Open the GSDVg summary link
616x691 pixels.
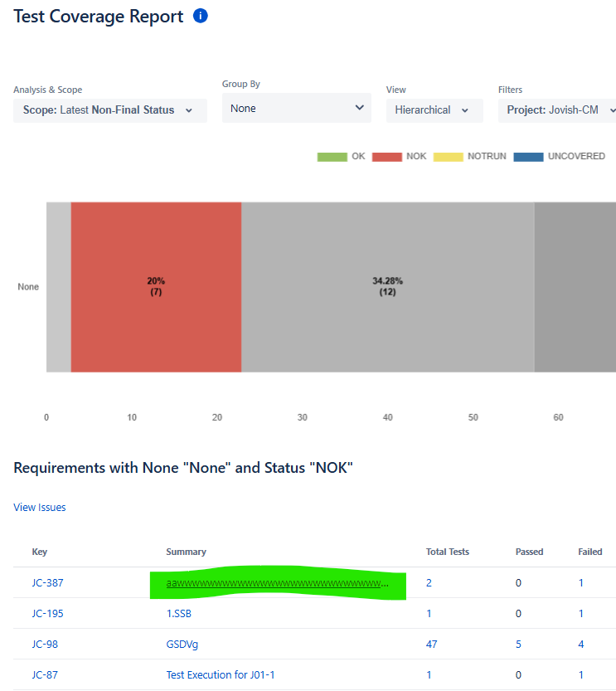point(182,645)
